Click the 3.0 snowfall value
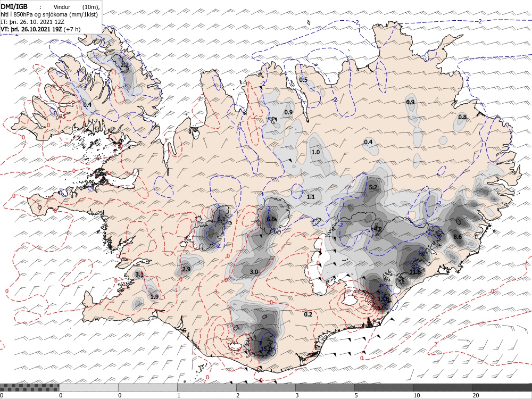Viewport: 532px width, 399px height. point(254,272)
